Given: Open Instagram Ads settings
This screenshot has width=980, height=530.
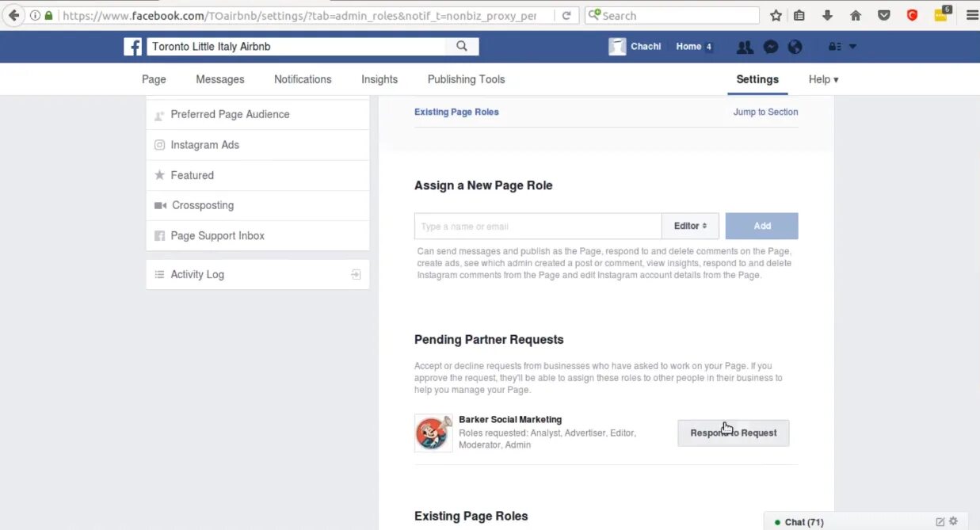Looking at the screenshot, I should point(257,145).
